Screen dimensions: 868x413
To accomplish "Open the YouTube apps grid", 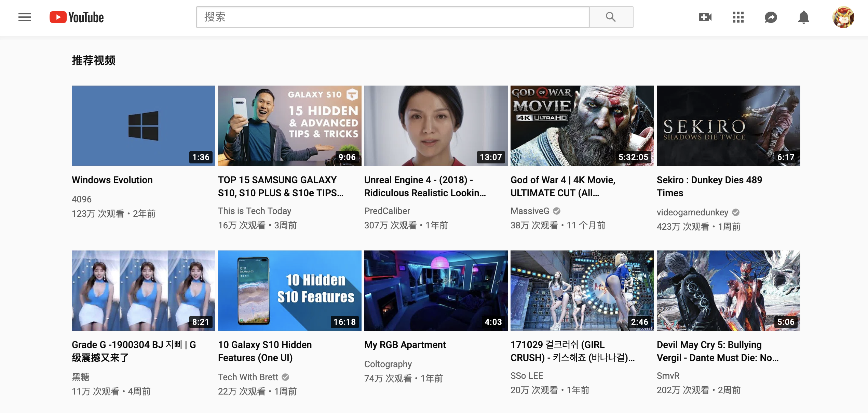I will click(738, 17).
